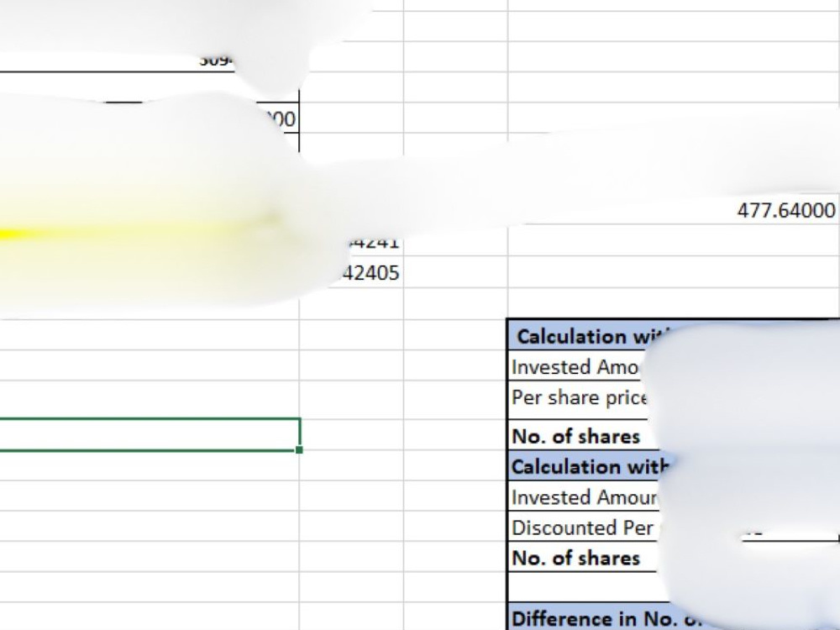Select the cell containing 477.64000
The image size is (840, 630).
[674, 210]
